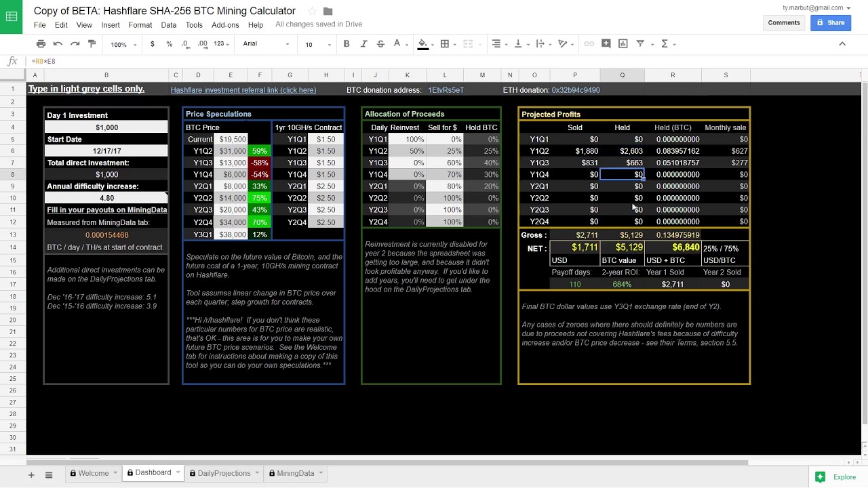
Task: Insert a chart
Action: pyautogui.click(x=623, y=43)
